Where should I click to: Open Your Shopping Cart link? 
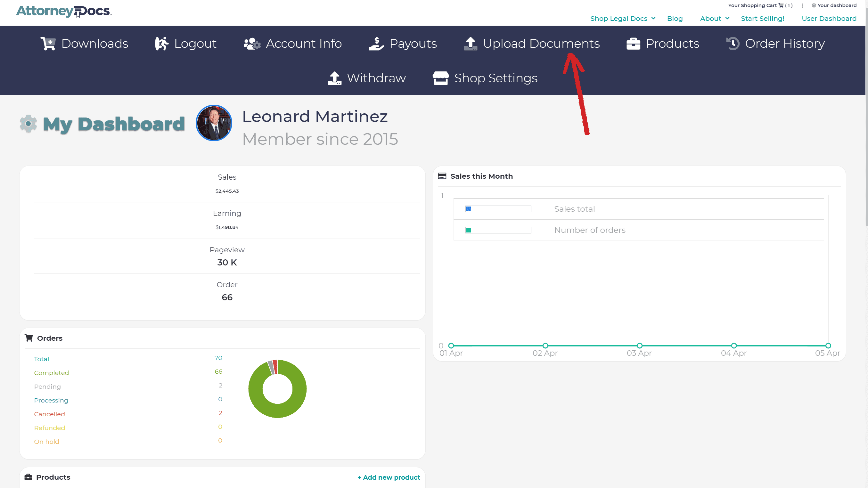pyautogui.click(x=760, y=5)
